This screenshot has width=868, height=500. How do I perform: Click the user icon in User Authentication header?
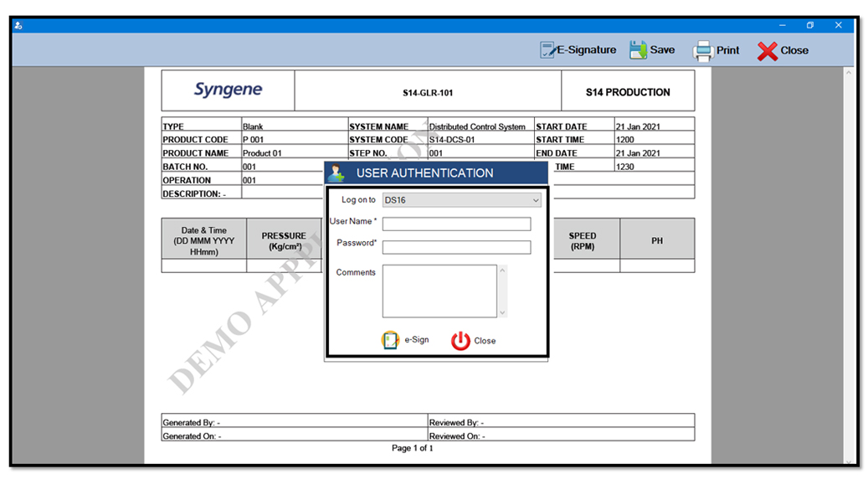pyautogui.click(x=336, y=173)
